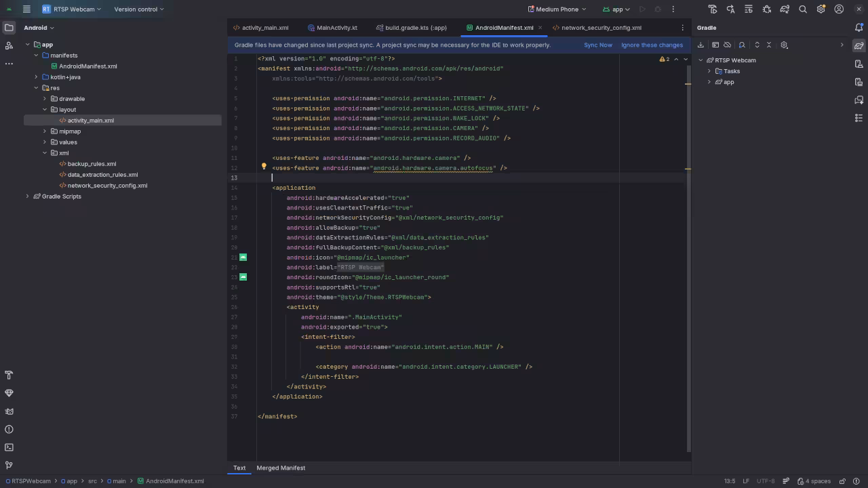Click the Sync Now link

coord(597,45)
